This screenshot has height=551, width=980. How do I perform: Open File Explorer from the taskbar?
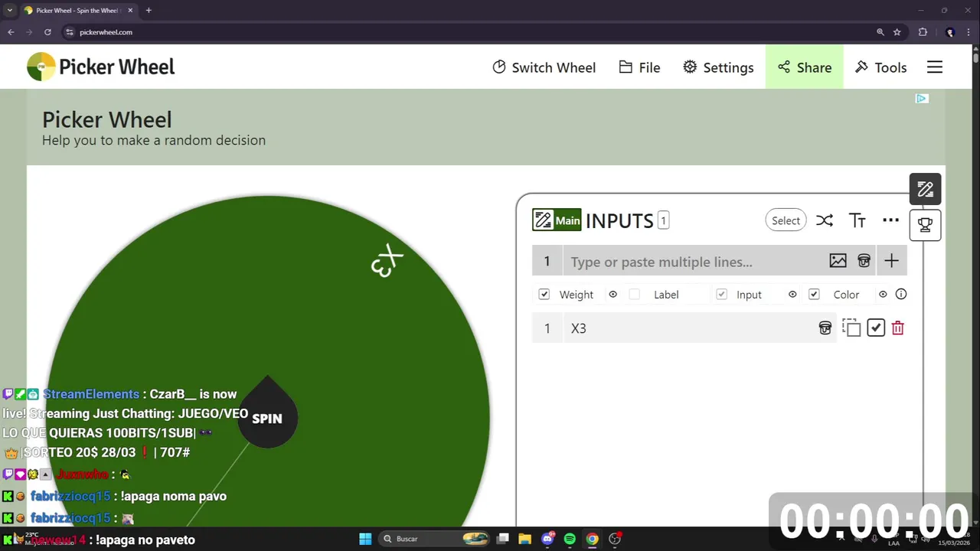click(525, 539)
